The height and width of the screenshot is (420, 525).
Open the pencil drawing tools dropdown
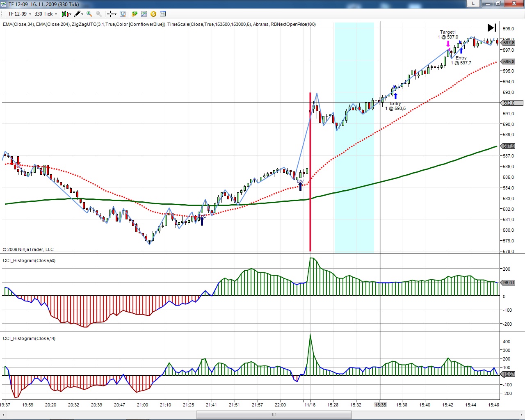point(79,14)
